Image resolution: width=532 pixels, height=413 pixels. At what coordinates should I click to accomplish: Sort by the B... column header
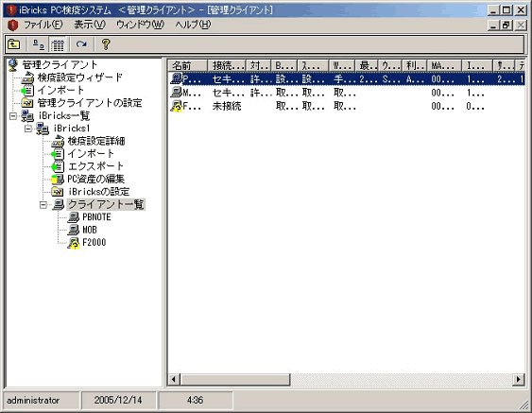285,65
